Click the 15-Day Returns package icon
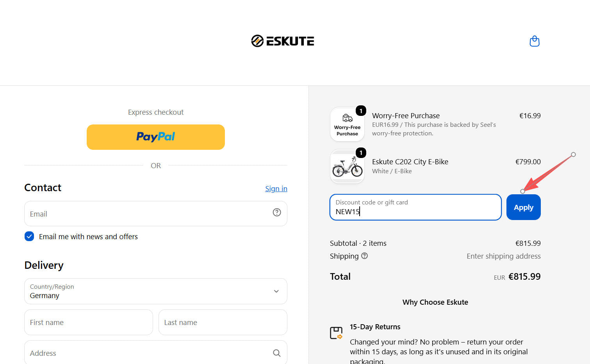 click(x=336, y=333)
